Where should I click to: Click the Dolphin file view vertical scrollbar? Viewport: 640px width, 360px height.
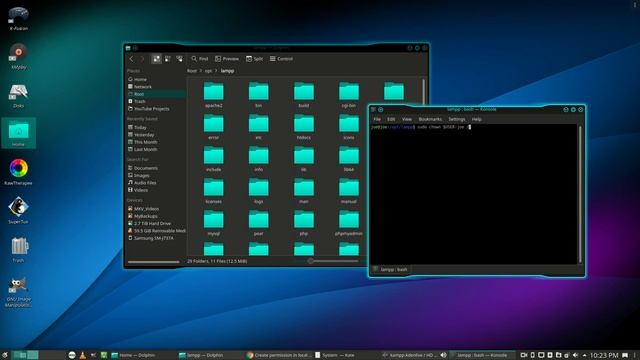(x=424, y=91)
